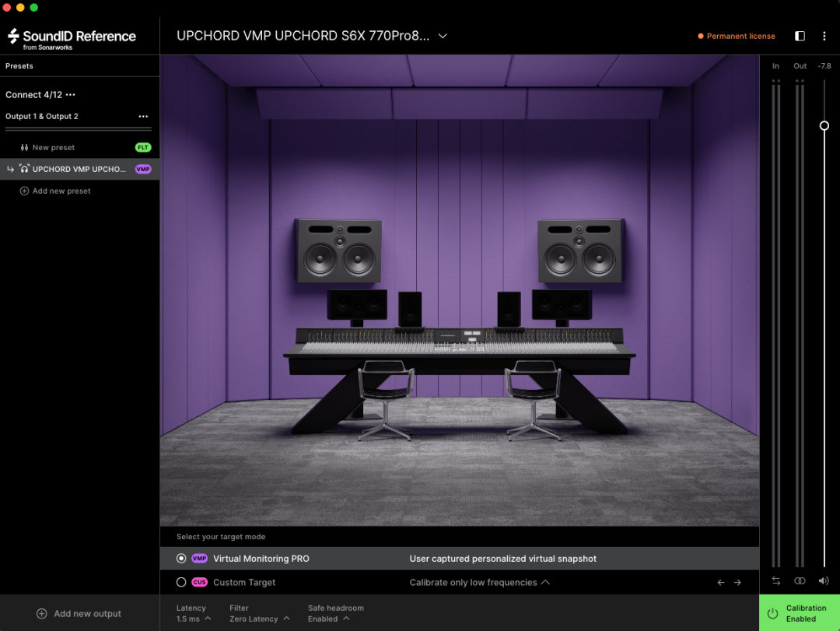Select the Custom Target radio button
This screenshot has height=631, width=840.
click(181, 582)
